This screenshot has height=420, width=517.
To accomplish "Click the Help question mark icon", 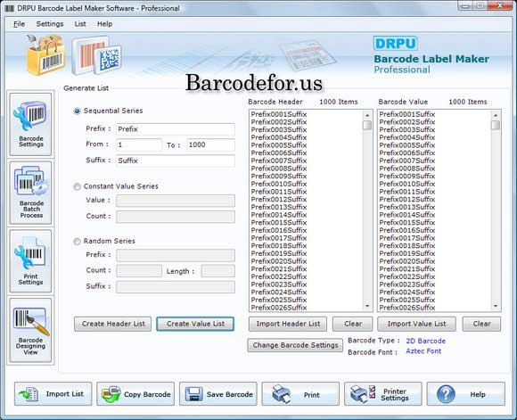I will (x=446, y=394).
